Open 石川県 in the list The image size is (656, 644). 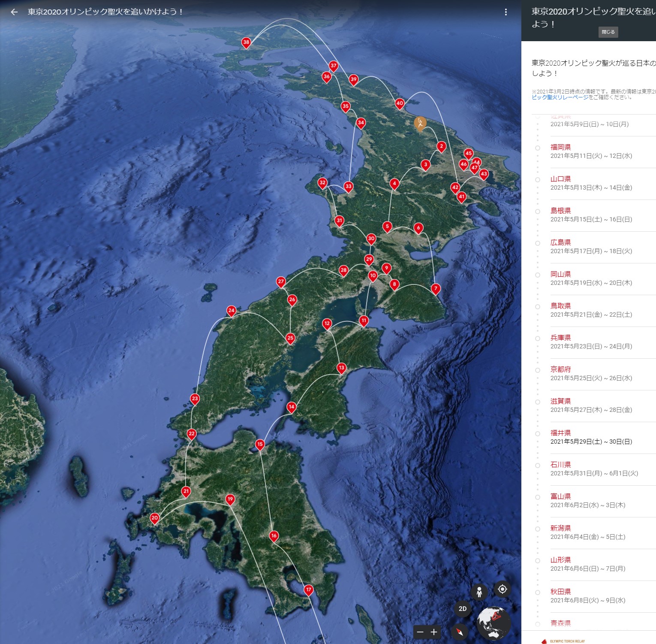coord(561,465)
